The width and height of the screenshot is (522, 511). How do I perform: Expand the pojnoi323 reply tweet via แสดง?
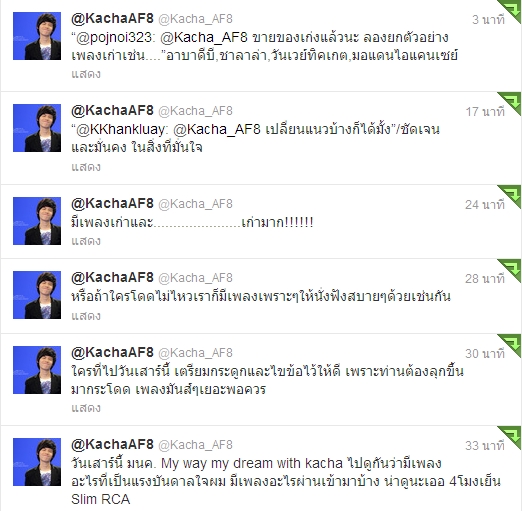coord(86,74)
